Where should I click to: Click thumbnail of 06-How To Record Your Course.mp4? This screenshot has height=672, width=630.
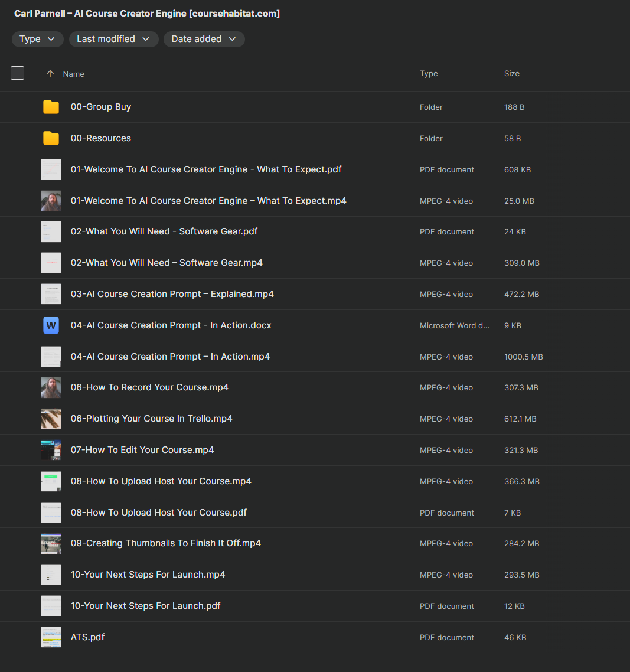pos(51,387)
